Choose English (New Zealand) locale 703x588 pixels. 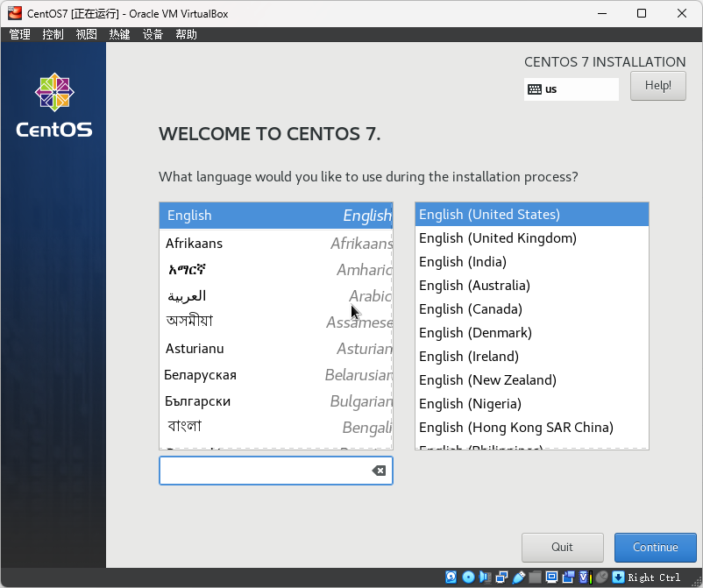pos(532,380)
